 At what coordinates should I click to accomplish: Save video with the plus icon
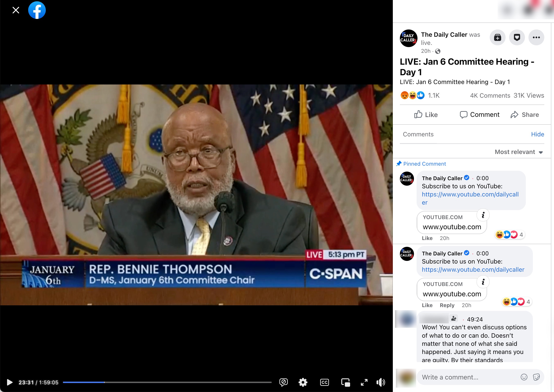(497, 37)
